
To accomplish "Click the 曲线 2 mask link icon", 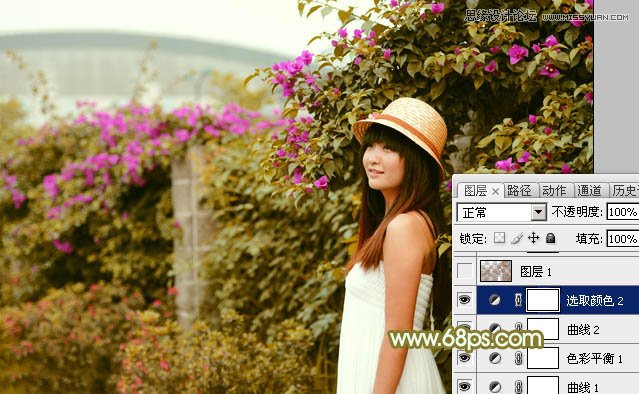I will pos(518,328).
